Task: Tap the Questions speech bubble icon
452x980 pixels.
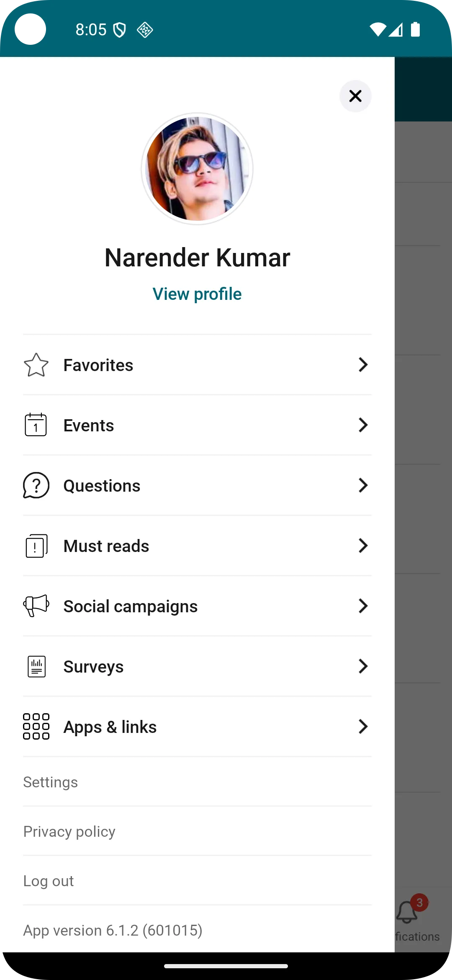Action: [x=36, y=485]
